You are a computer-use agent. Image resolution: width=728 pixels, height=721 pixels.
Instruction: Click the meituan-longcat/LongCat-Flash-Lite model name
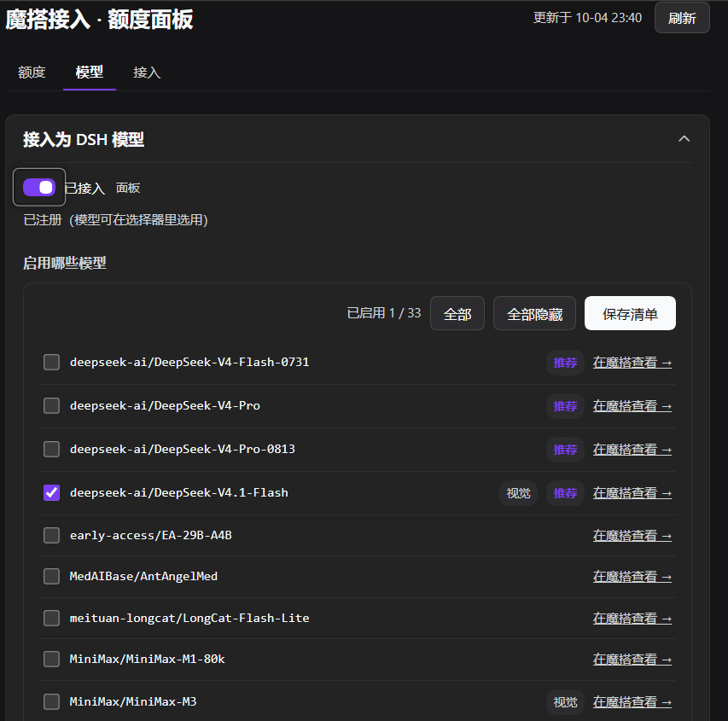tap(189, 619)
